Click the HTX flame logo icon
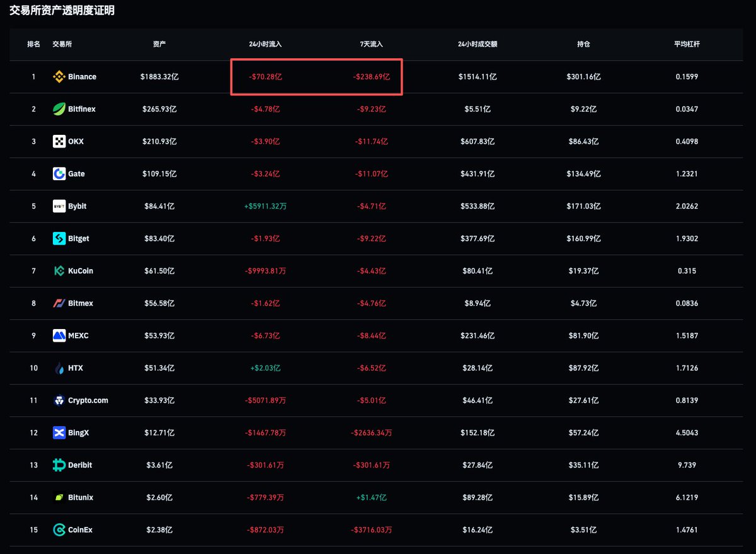The image size is (756, 554). pyautogui.click(x=59, y=368)
